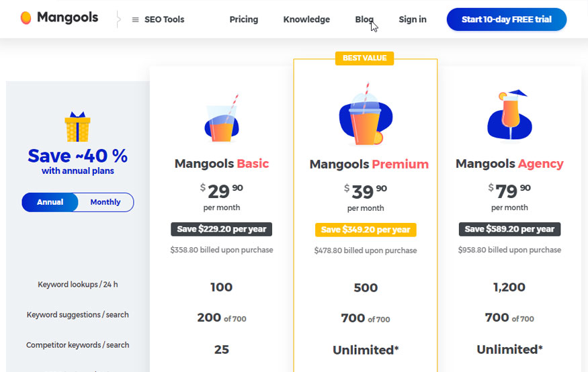
Task: Click the Save $589.20 per year badge
Action: pos(509,229)
